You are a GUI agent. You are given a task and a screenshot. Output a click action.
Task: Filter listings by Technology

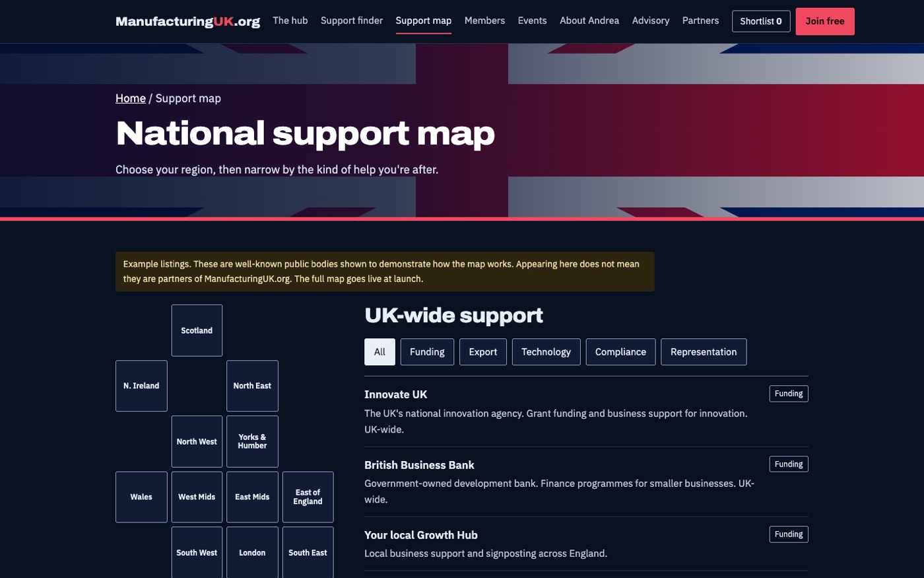coord(546,352)
